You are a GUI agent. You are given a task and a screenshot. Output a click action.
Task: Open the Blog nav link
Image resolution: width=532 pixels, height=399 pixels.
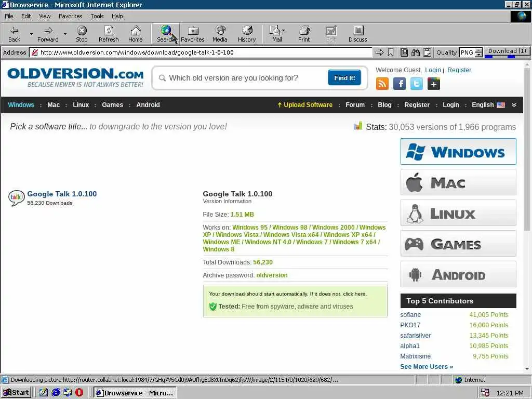point(384,105)
